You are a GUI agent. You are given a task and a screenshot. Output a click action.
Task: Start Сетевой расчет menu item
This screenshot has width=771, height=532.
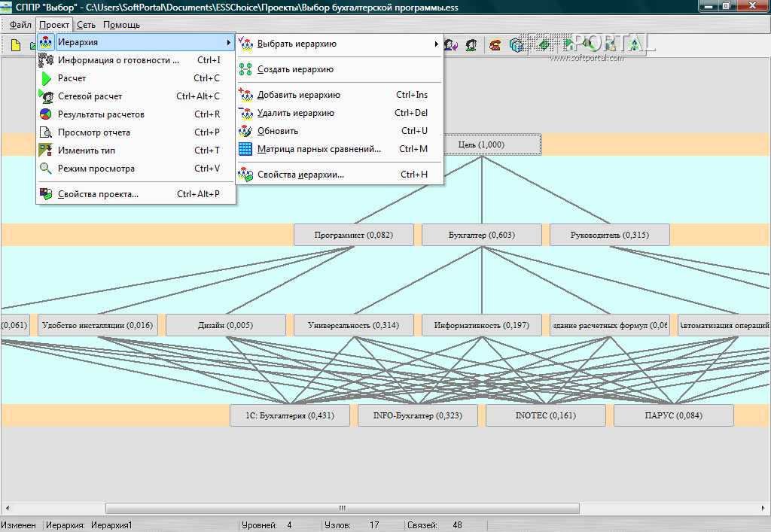point(136,96)
